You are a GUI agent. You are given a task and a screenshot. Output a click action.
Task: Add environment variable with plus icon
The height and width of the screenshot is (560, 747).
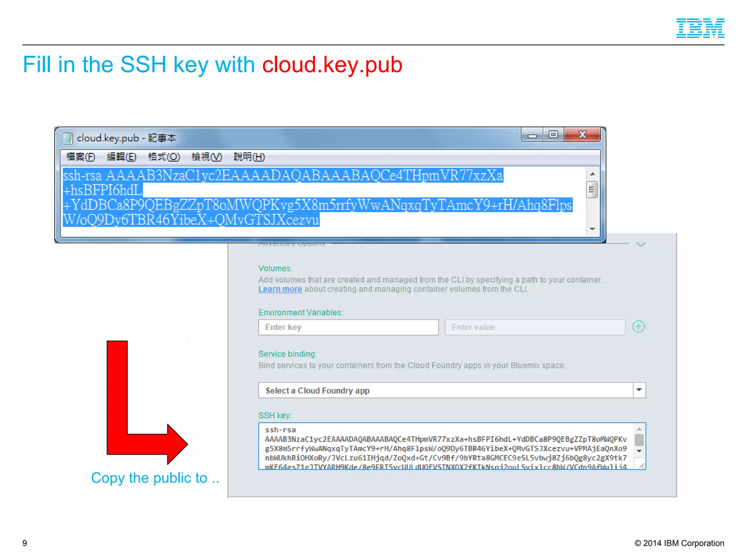pos(638,326)
